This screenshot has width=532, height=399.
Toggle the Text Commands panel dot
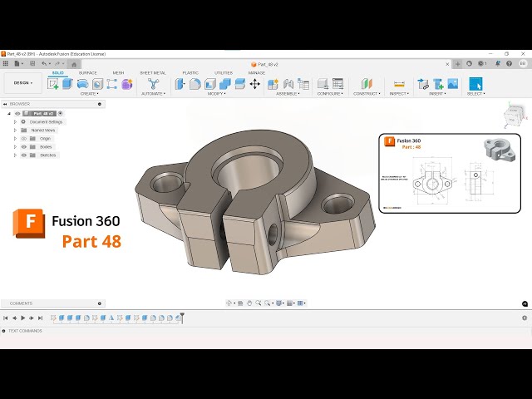click(3, 331)
